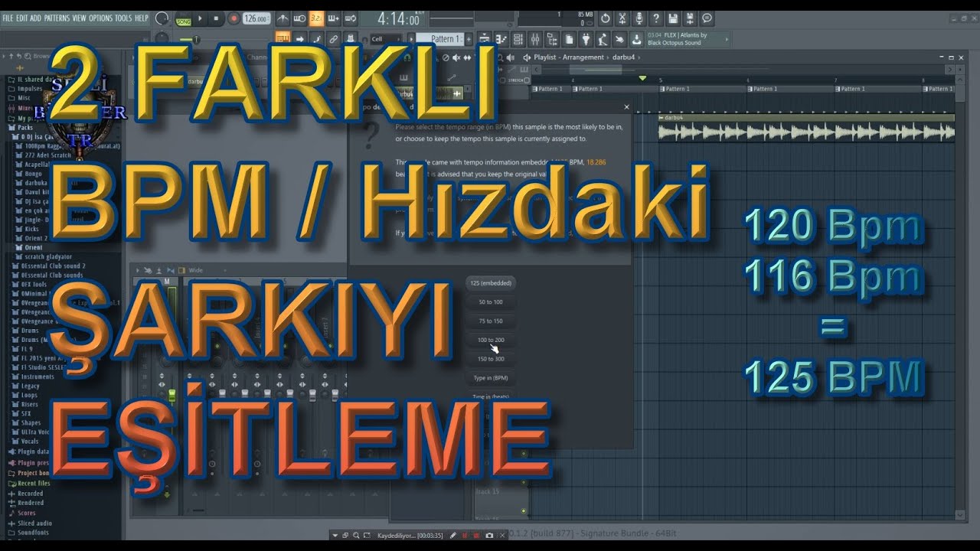Expand the Loops folder in browser

25,396
